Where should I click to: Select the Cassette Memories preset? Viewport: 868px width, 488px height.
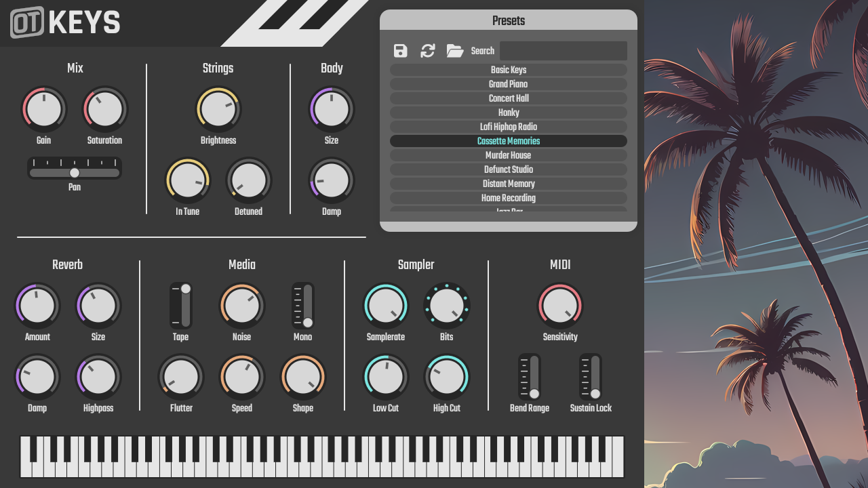(509, 141)
